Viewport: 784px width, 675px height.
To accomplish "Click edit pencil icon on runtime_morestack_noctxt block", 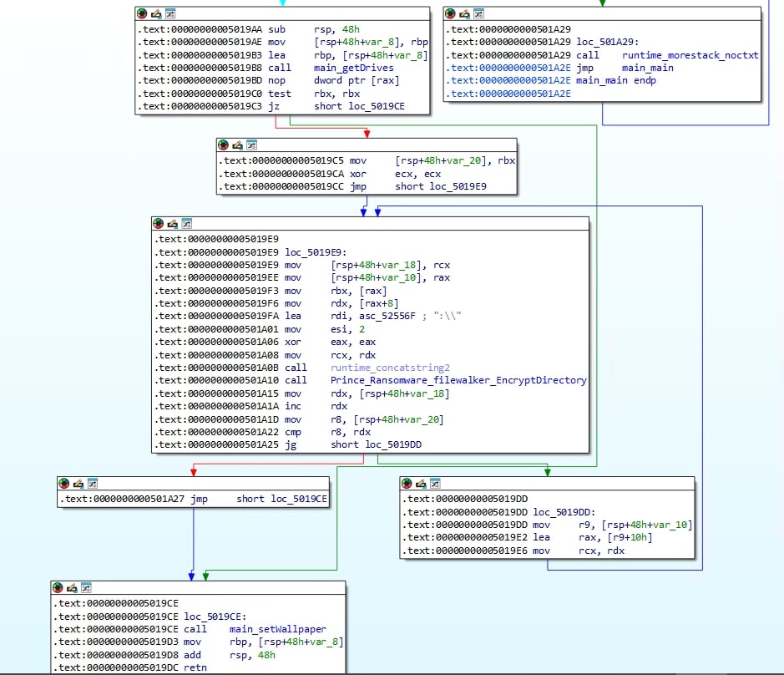I will click(x=465, y=14).
